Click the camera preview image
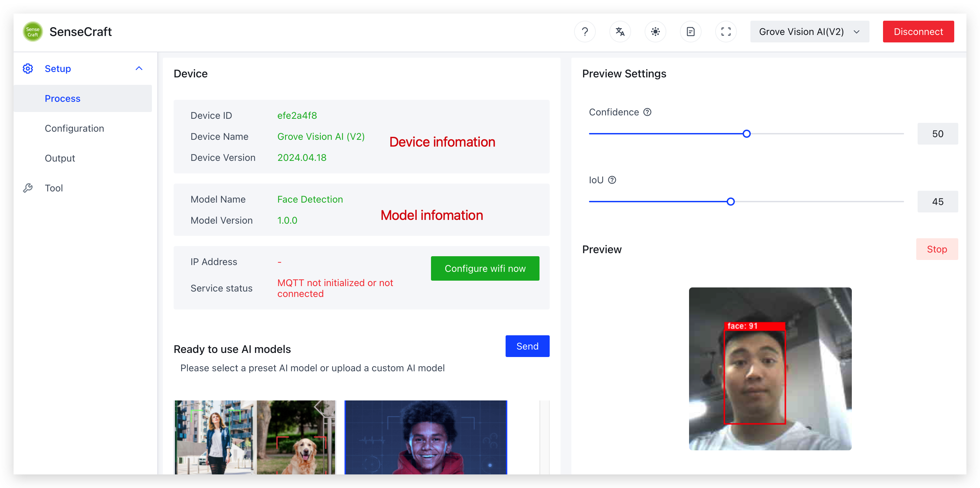This screenshot has height=488, width=980. coord(770,369)
